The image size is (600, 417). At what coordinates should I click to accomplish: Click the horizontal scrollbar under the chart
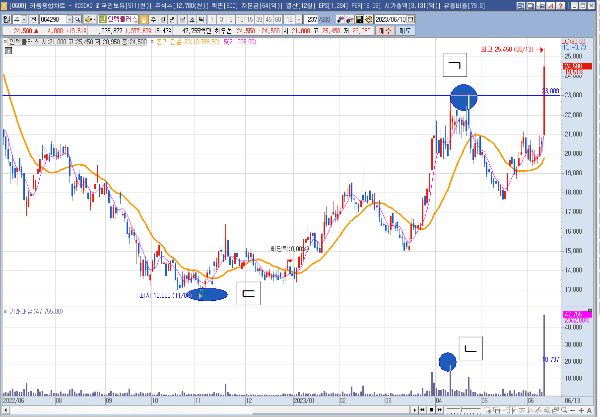tap(210, 410)
